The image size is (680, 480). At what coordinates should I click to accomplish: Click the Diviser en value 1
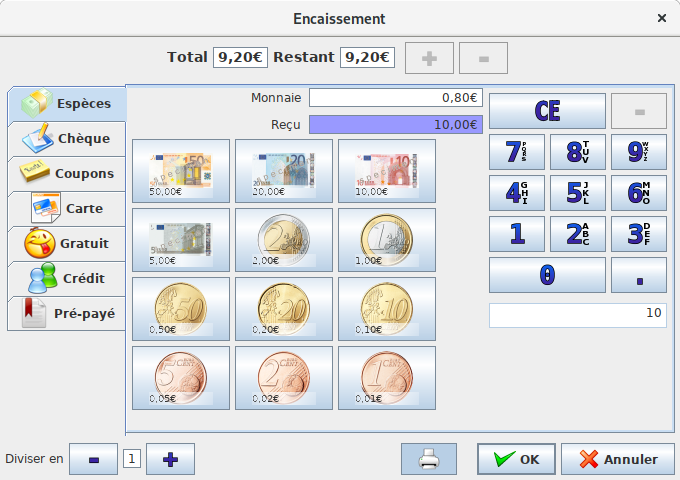pyautogui.click(x=132, y=459)
